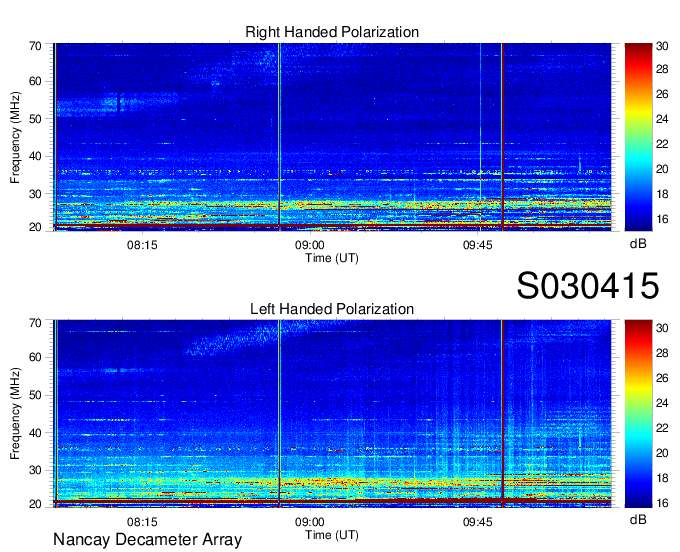Click the 08:15 tick under Left Handed plot

142,522
